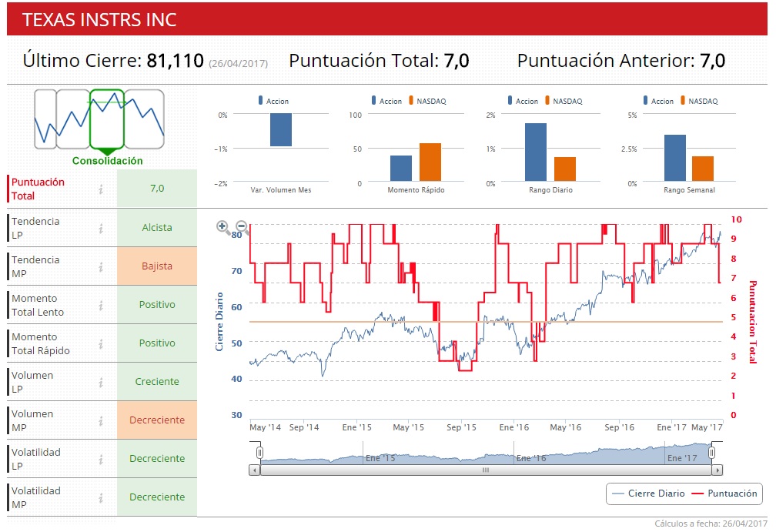The image size is (776, 532).
Task: Click the zoom-in magnifier on the chart
Action: 222,226
